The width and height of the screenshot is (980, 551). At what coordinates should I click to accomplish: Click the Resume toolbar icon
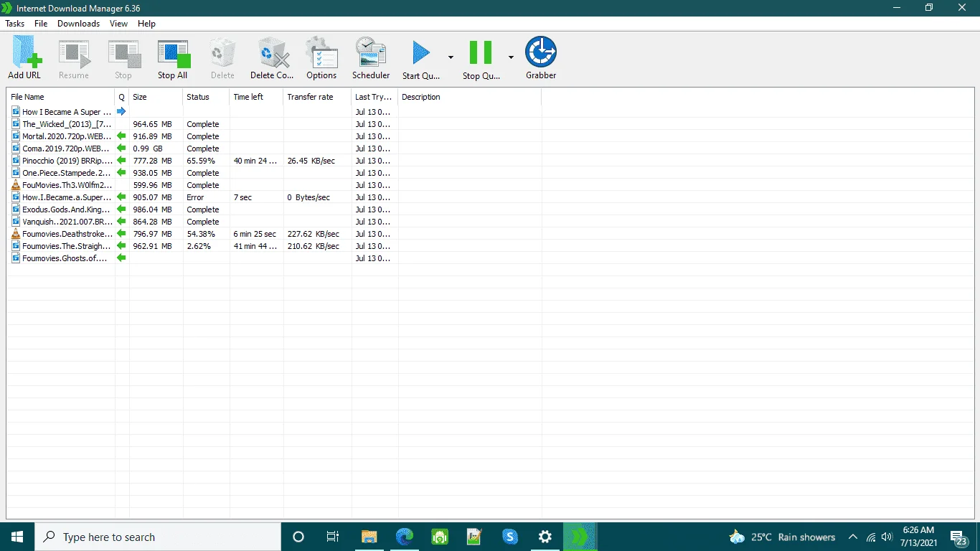coord(74,54)
